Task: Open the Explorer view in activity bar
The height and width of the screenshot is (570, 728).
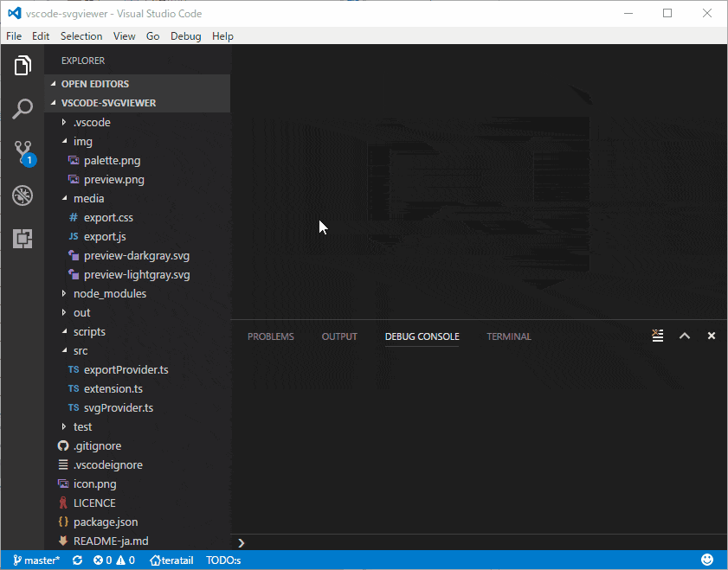Action: tap(23, 66)
